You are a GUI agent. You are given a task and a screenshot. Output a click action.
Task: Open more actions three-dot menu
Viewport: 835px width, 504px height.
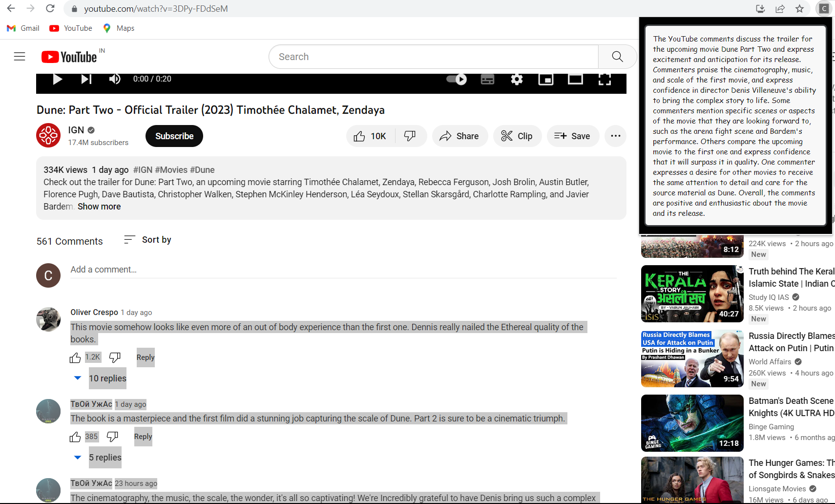tap(615, 136)
